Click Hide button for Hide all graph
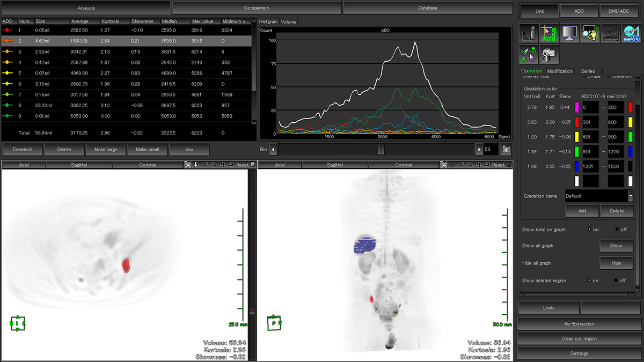The image size is (644, 362). pos(616,263)
